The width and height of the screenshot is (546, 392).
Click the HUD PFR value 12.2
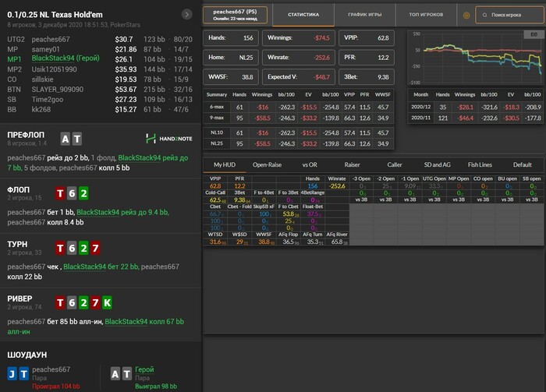click(239, 186)
